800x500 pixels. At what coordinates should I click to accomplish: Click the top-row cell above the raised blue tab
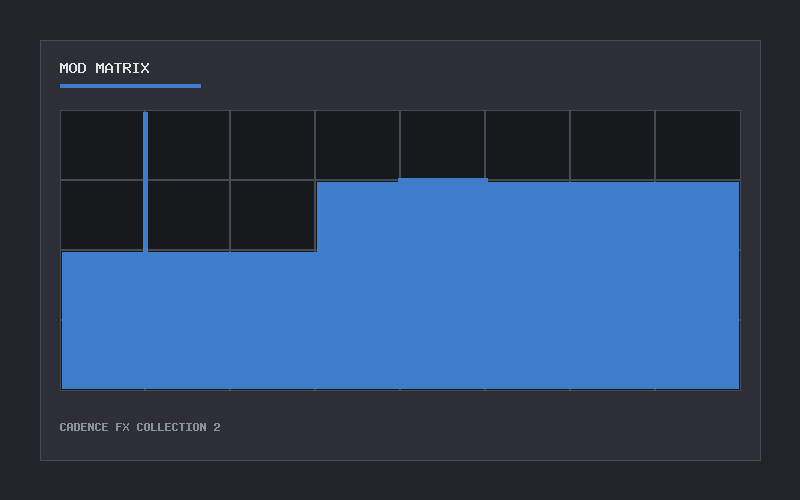[x=442, y=144]
